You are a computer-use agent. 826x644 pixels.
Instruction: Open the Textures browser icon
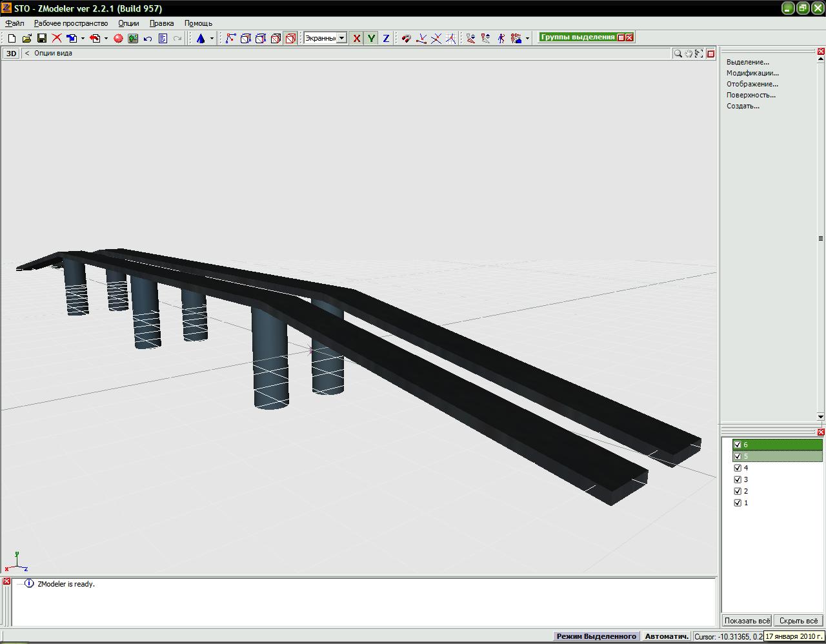pyautogui.click(x=133, y=39)
